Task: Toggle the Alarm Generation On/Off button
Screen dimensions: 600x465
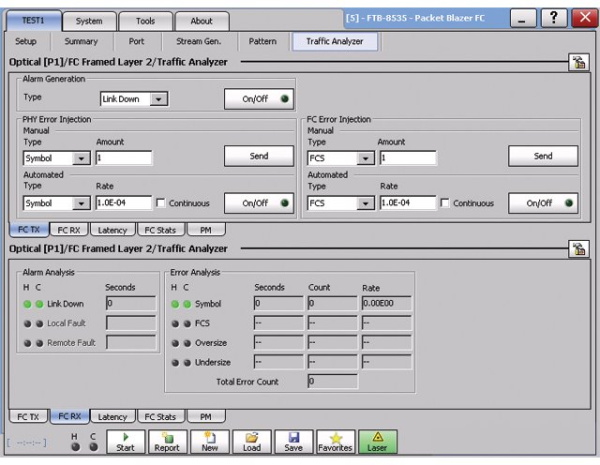Action: [258, 99]
